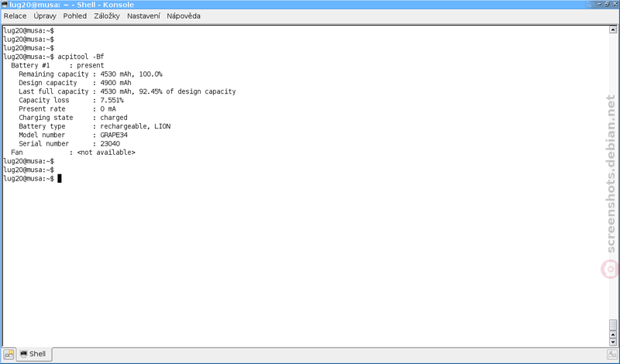Viewport: 620px width, 364px height.
Task: Click the scrollbar down arrow at the bottom
Action: (613, 342)
